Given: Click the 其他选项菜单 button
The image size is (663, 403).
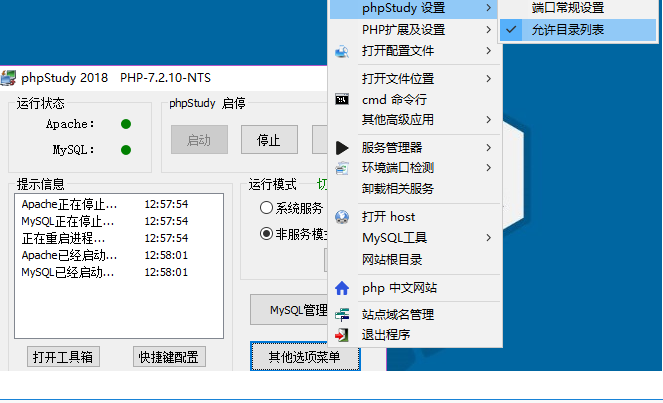Looking at the screenshot, I should (x=305, y=357).
